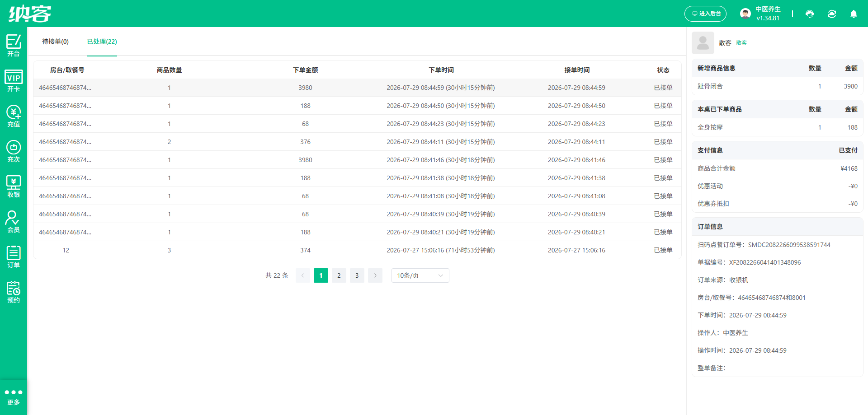The width and height of the screenshot is (868, 415).
Task: Go to page 2 in pagination
Action: coord(339,275)
